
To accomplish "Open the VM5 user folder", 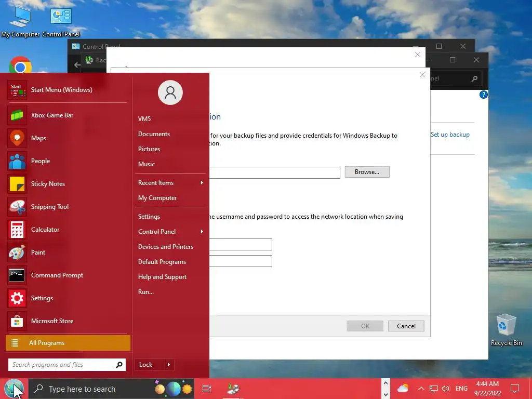I will tap(144, 119).
